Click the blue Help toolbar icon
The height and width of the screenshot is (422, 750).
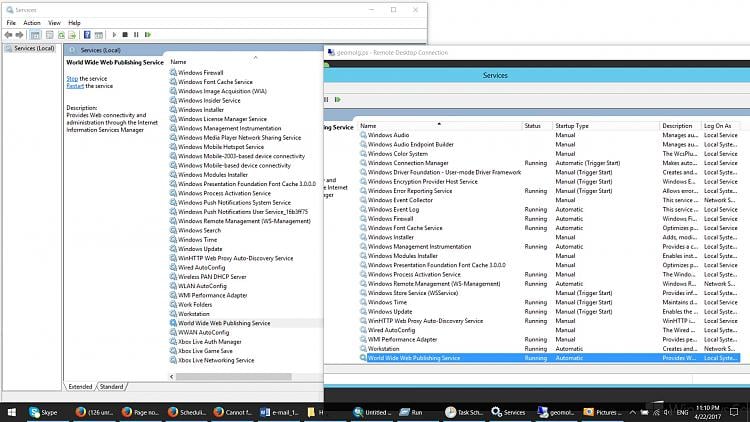(87, 35)
